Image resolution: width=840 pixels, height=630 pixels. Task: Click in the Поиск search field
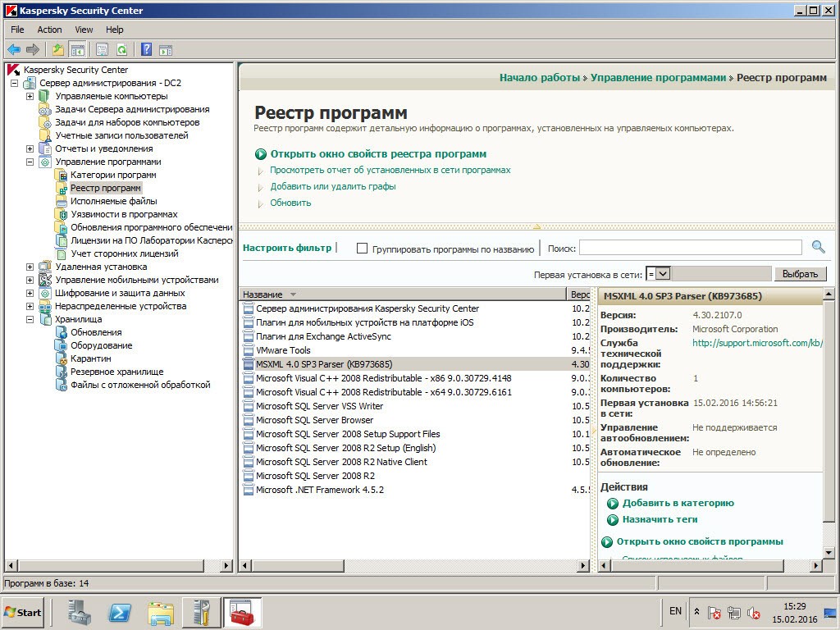[x=690, y=248]
